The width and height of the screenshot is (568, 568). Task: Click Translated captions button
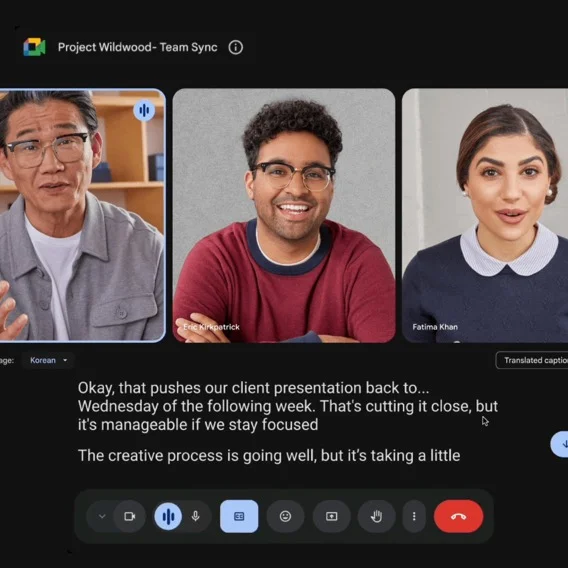[532, 360]
